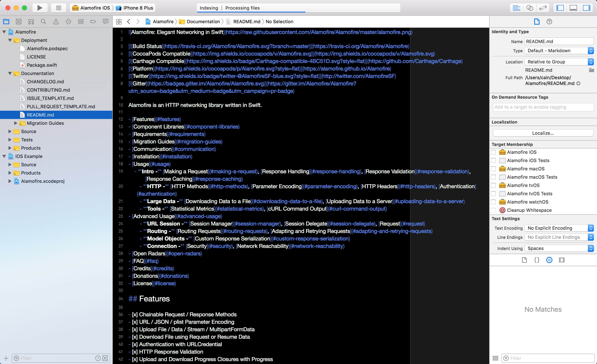Open the Type dropdown (Default - Markdown)
597x364 pixels.
559,51
